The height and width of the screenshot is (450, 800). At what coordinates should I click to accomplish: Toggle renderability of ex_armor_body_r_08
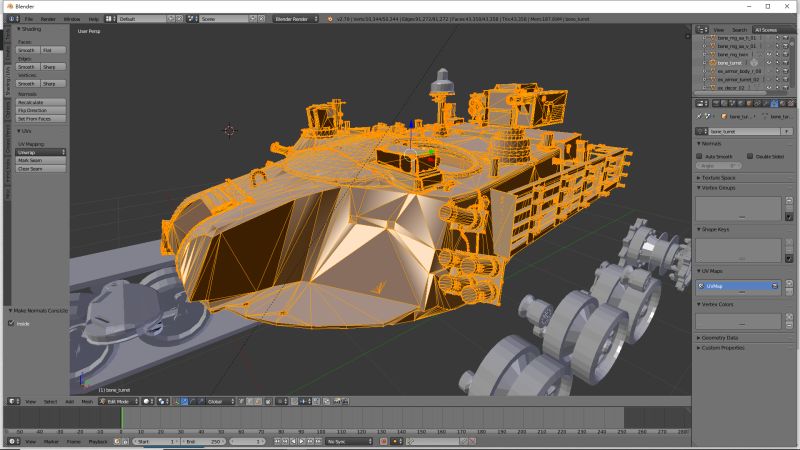point(785,71)
